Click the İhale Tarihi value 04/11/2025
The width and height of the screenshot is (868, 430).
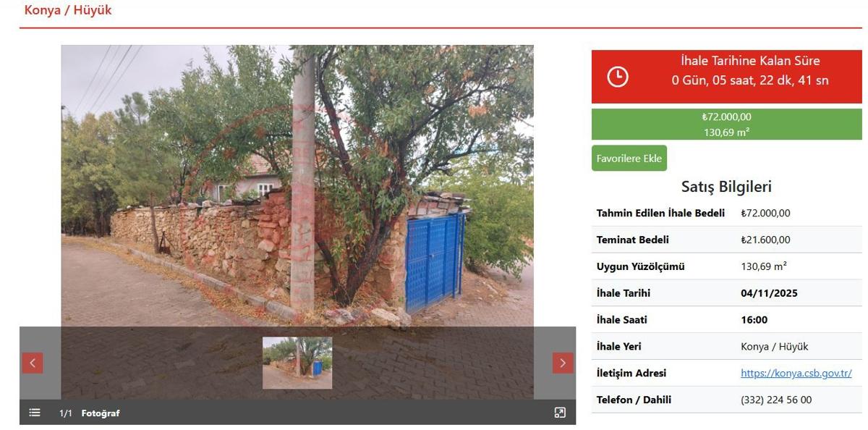point(769,293)
